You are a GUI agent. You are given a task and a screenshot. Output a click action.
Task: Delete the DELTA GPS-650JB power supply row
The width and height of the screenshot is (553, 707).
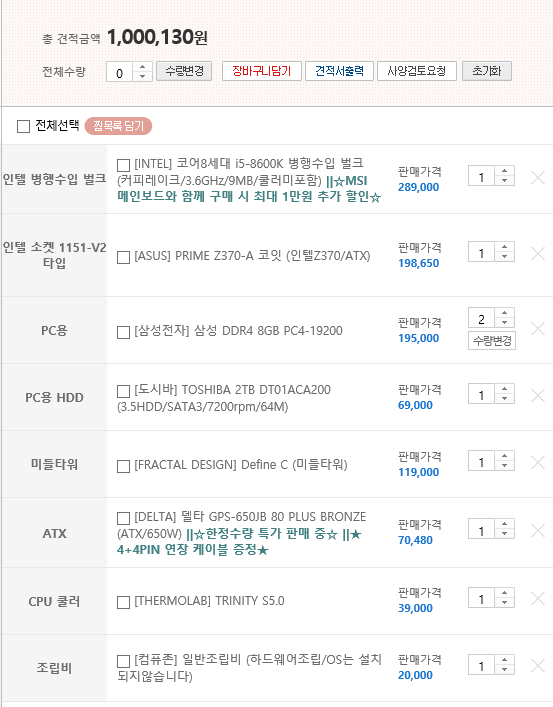tap(538, 531)
